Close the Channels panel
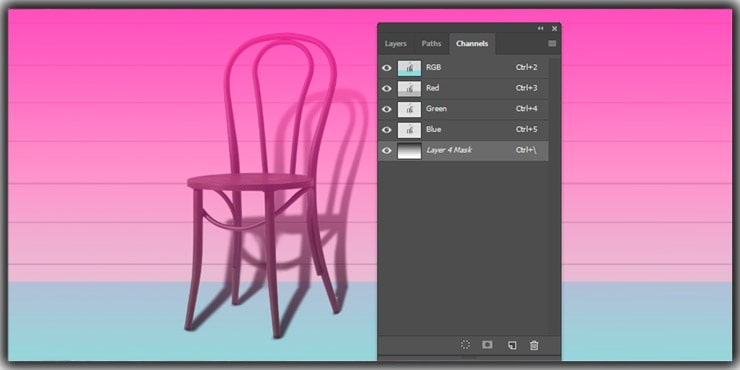 (x=555, y=28)
